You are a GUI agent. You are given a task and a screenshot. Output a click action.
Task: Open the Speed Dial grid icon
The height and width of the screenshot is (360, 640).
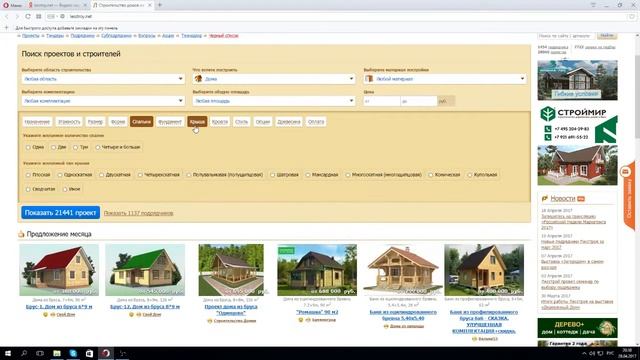pos(38,16)
